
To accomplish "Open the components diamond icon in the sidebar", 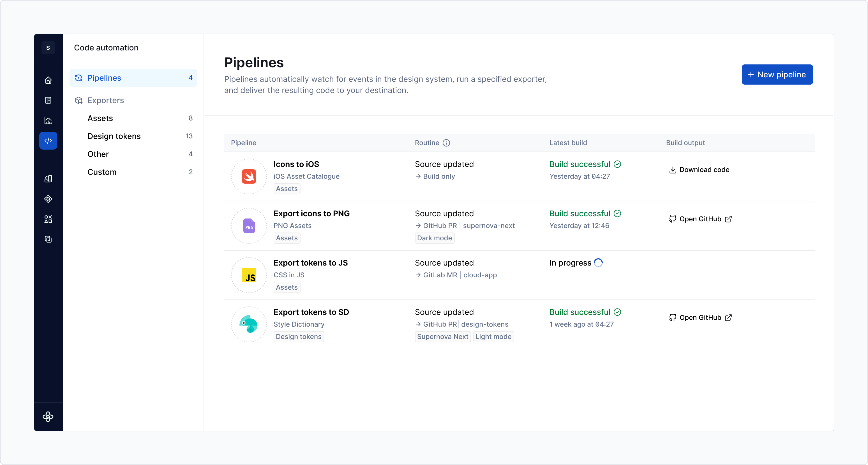I will click(x=48, y=199).
